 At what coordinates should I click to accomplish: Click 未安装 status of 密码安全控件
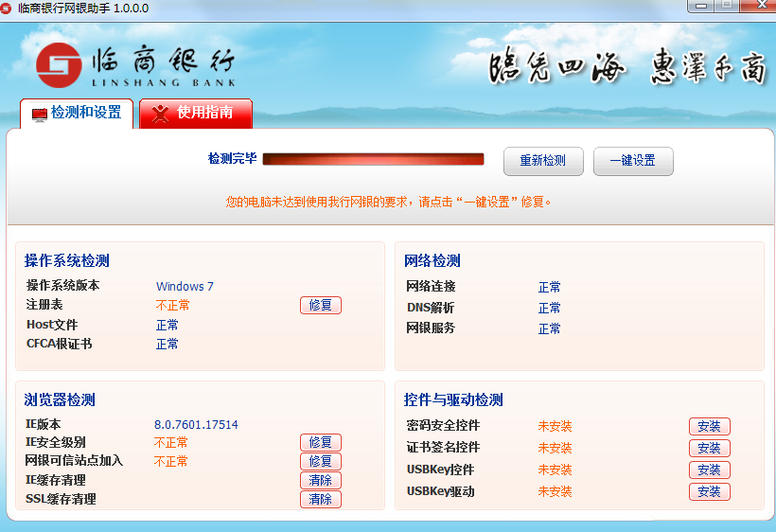[555, 426]
